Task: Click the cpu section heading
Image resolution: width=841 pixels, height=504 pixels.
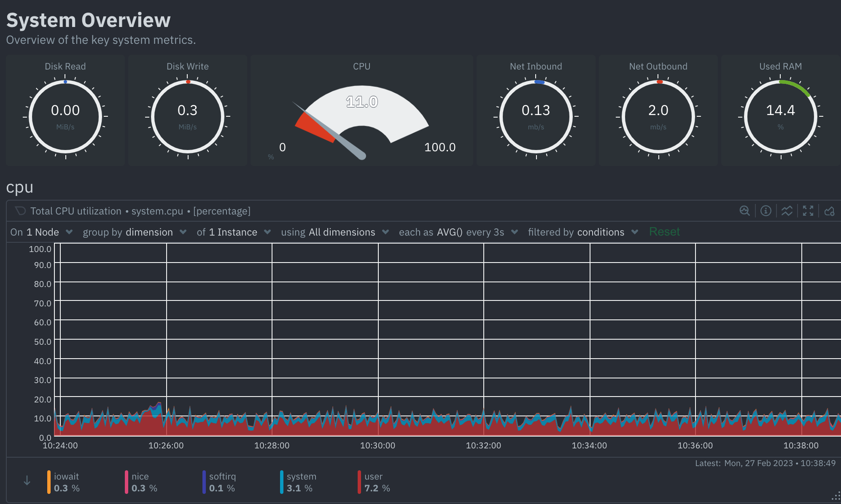Action: click(19, 187)
